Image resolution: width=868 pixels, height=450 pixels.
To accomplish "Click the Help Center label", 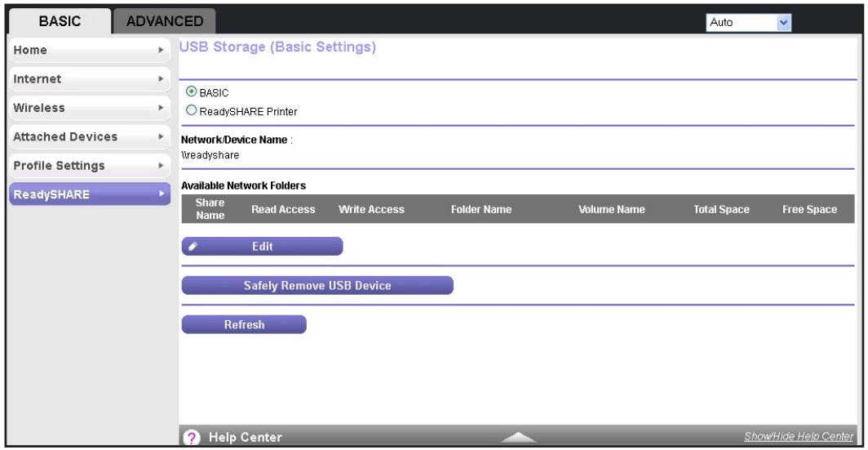I will (x=246, y=438).
